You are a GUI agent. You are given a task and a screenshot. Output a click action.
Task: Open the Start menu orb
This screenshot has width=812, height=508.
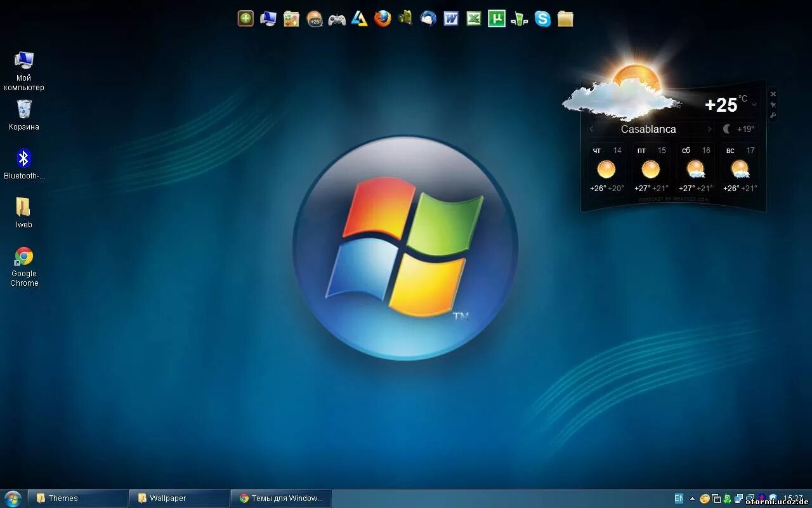tap(13, 498)
